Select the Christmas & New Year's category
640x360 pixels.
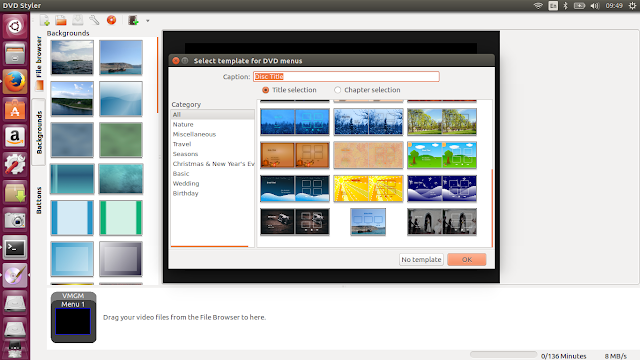coord(212,164)
